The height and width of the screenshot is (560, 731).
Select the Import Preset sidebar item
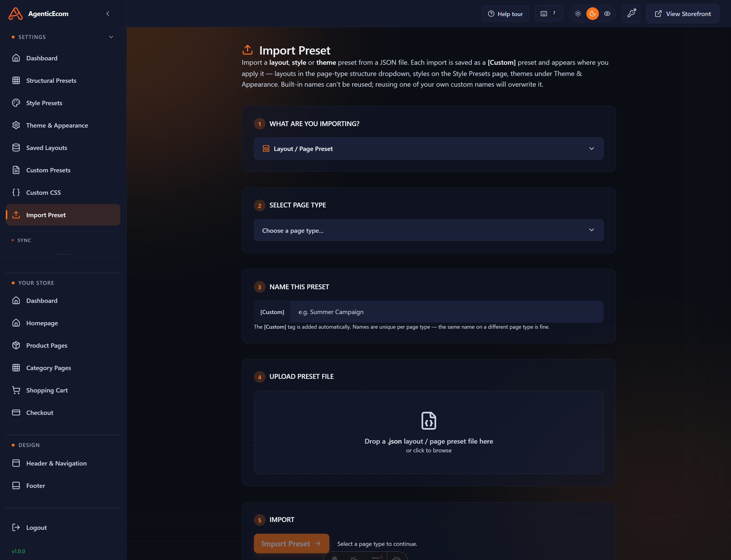point(63,215)
